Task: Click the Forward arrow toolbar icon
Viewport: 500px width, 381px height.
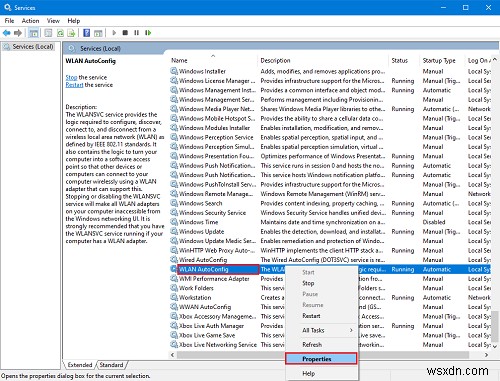Action: click(x=18, y=33)
